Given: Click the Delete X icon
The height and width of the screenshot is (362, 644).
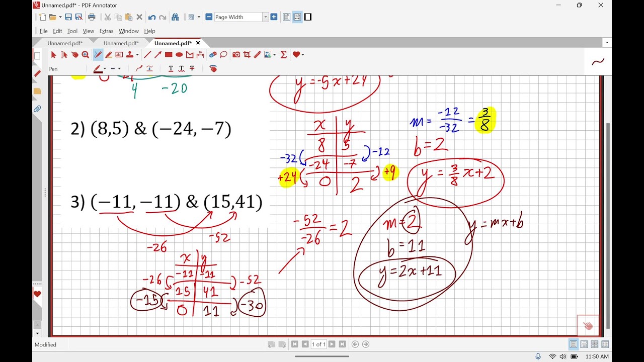Looking at the screenshot, I should [139, 17].
